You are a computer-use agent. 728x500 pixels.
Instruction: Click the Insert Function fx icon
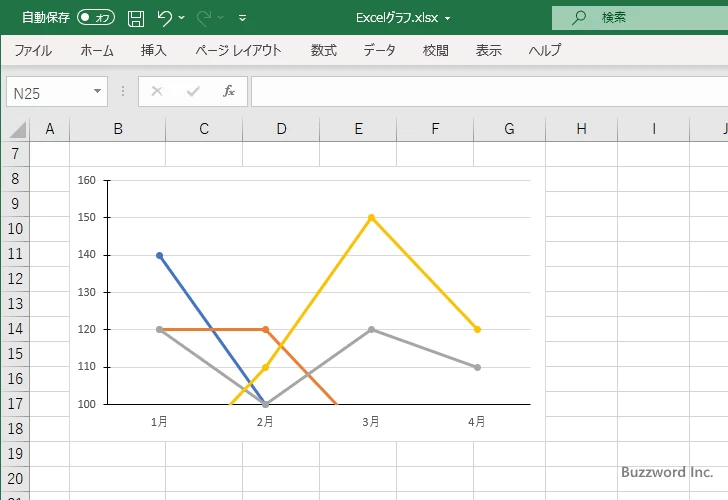tap(229, 91)
